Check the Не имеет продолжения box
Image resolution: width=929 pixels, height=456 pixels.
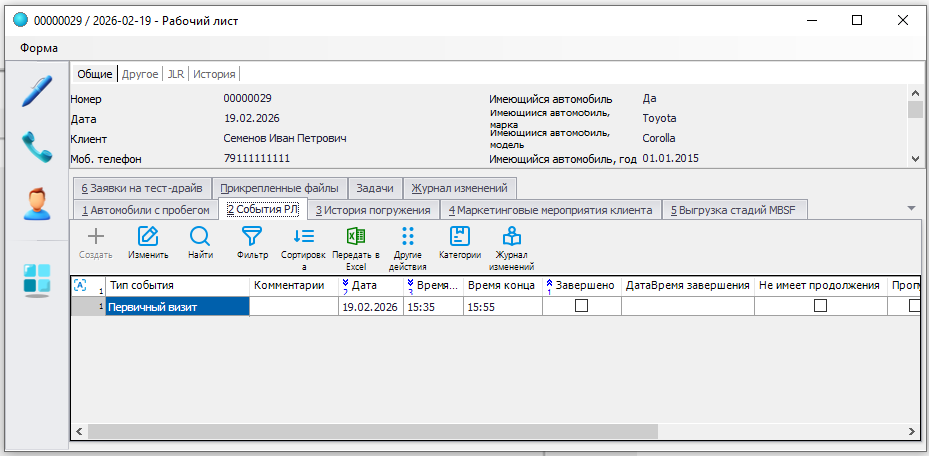coord(820,307)
